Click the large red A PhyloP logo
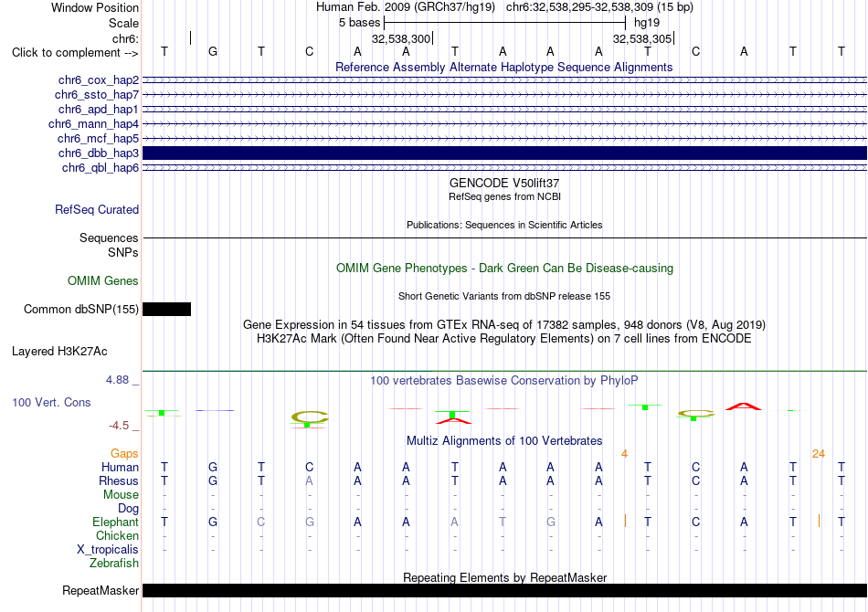Viewport: 868px width, 612px height. pyautogui.click(x=743, y=406)
